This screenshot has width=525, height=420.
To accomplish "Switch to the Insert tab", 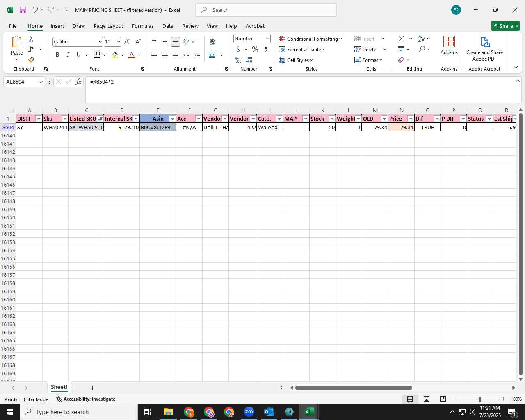I will point(57,26).
